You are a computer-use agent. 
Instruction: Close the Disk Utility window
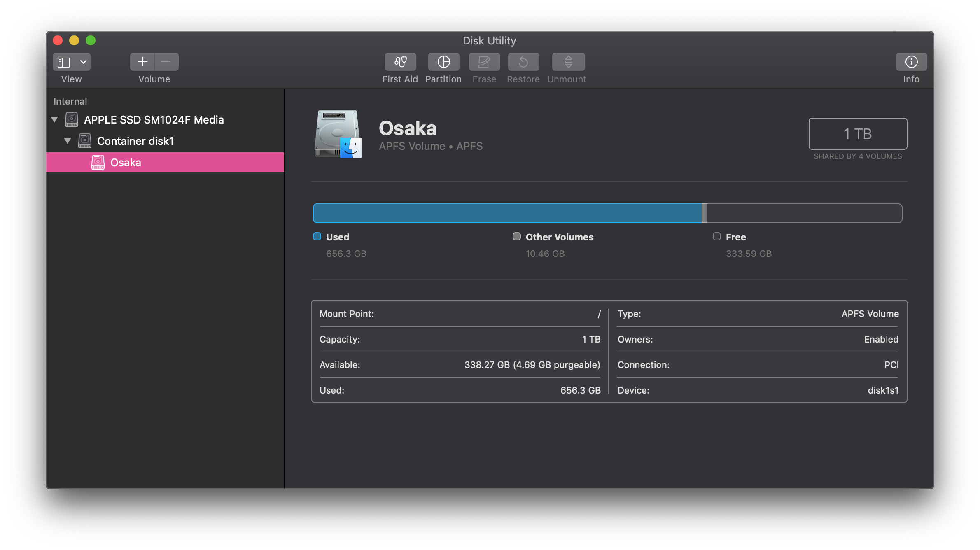pyautogui.click(x=58, y=40)
